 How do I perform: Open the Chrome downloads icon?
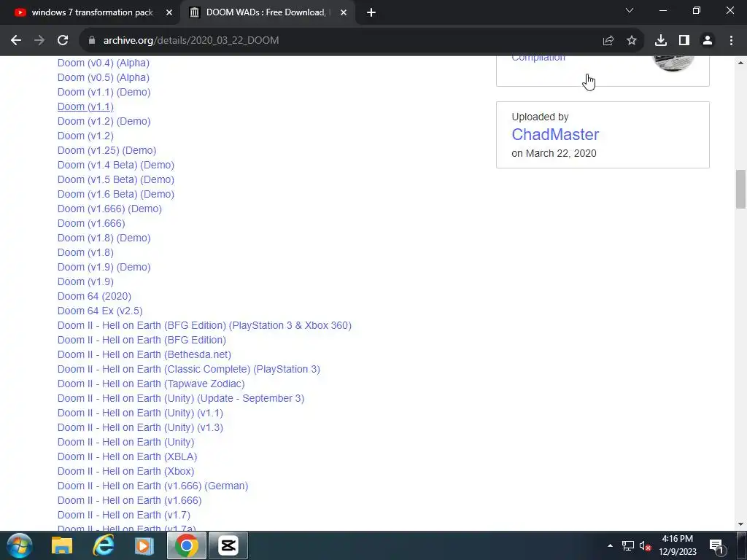click(x=661, y=41)
